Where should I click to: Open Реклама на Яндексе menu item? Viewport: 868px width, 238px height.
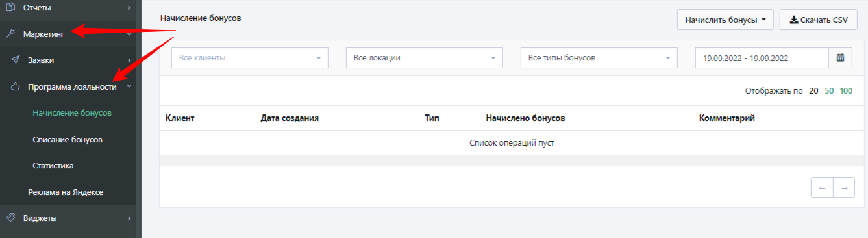pos(66,192)
